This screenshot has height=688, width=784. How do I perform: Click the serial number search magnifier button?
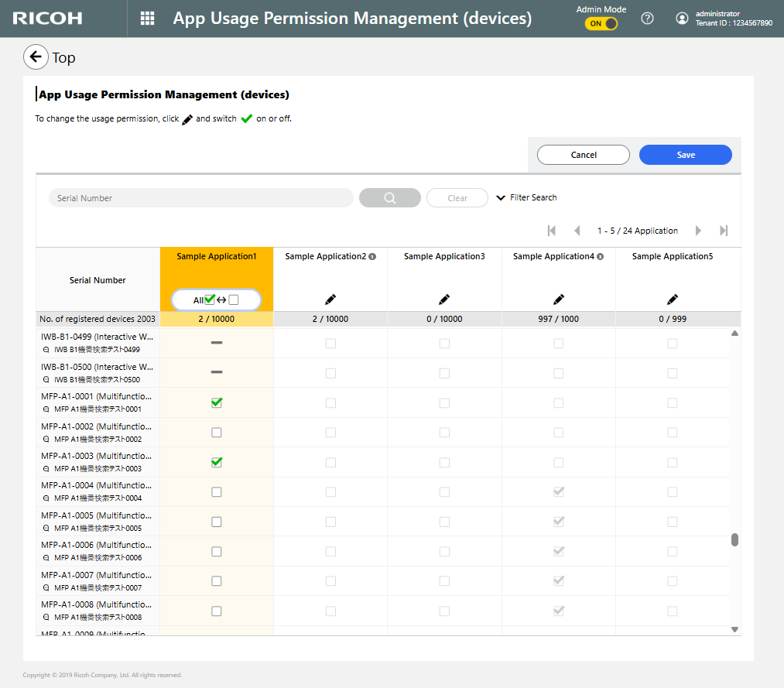[x=390, y=198]
